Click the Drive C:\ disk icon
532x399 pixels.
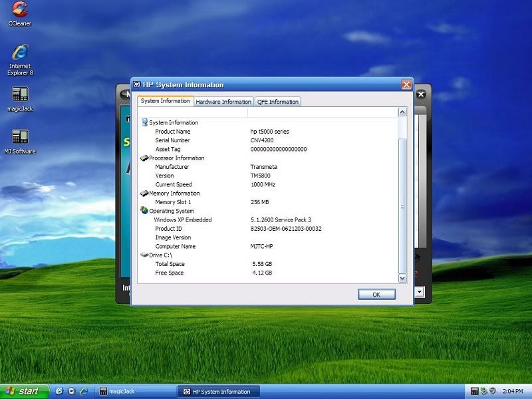pyautogui.click(x=144, y=255)
